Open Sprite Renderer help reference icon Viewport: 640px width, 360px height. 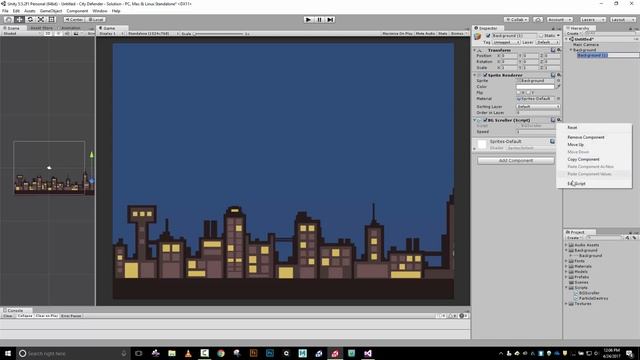553,75
